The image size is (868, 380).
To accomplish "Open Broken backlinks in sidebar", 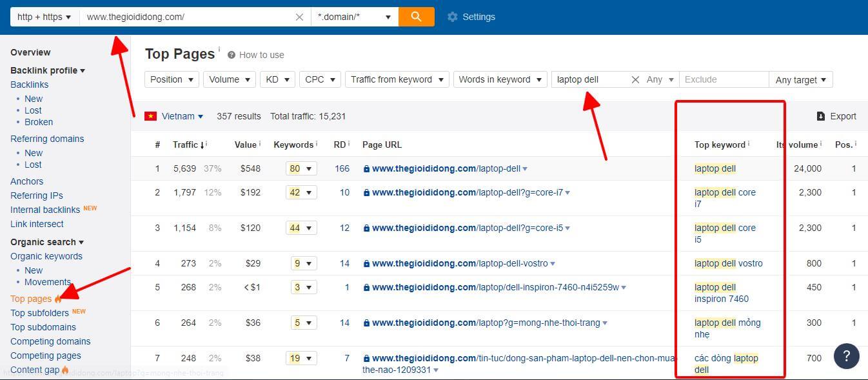I will click(x=39, y=122).
